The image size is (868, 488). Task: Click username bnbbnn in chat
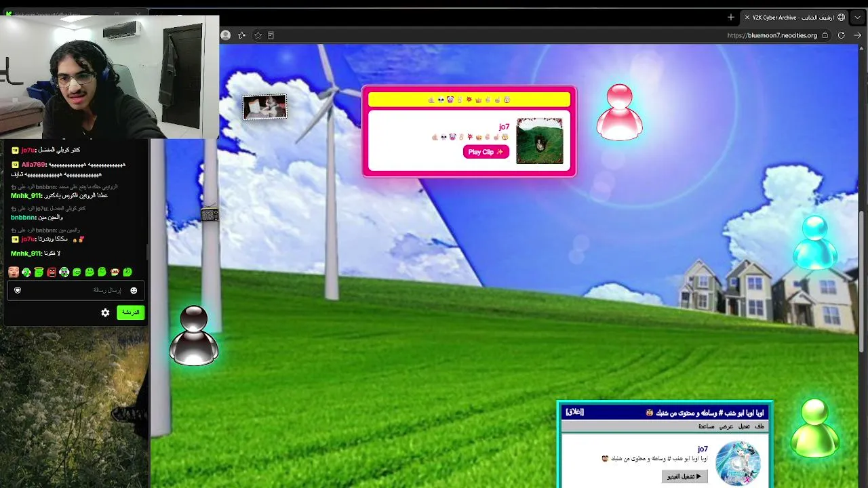(x=23, y=218)
